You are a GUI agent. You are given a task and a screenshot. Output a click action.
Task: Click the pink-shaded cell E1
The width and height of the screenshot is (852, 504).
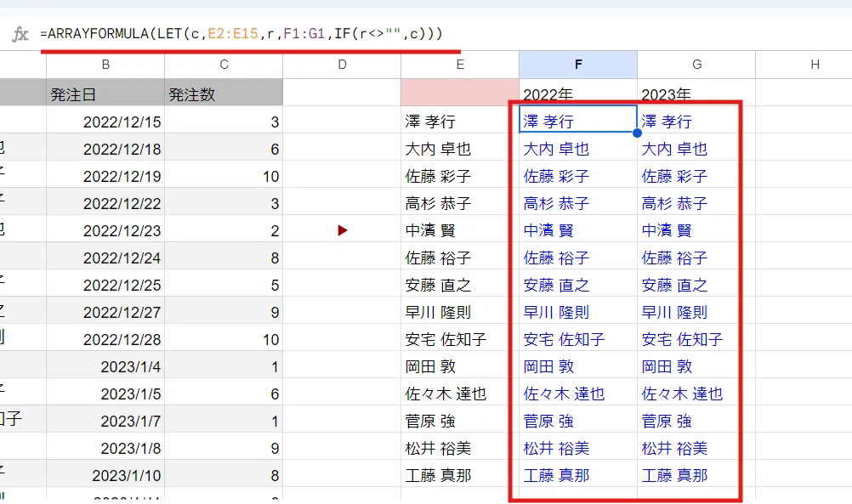pyautogui.click(x=460, y=93)
